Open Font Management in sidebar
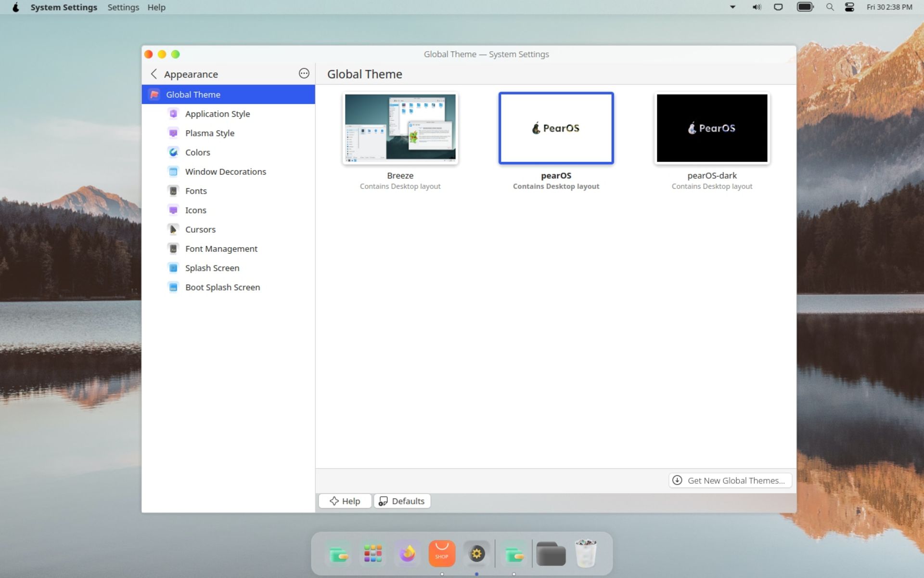The height and width of the screenshot is (578, 924). 228,249
